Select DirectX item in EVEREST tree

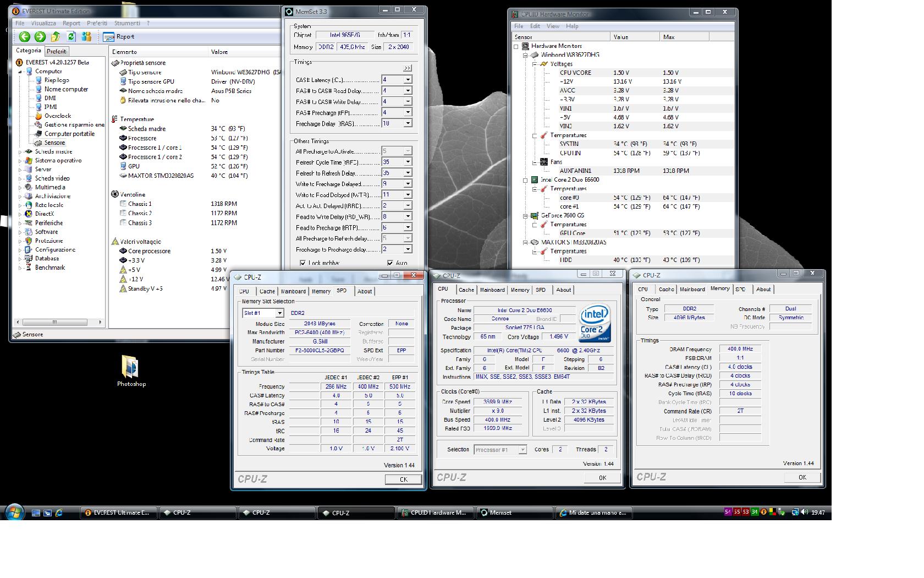(40, 214)
